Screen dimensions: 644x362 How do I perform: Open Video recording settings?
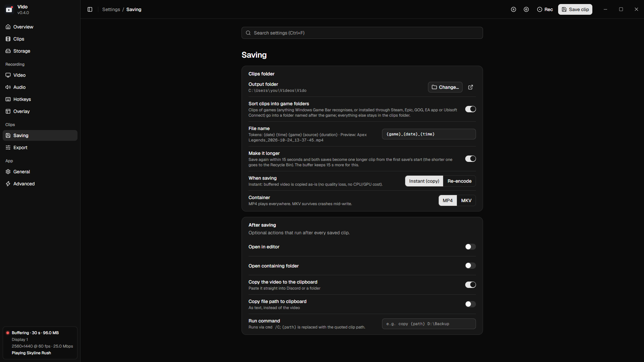(x=40, y=75)
